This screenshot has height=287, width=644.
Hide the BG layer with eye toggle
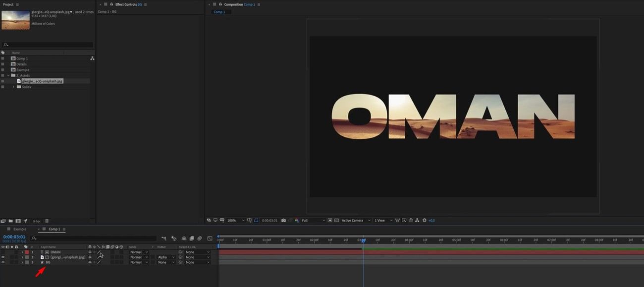(x=3, y=262)
